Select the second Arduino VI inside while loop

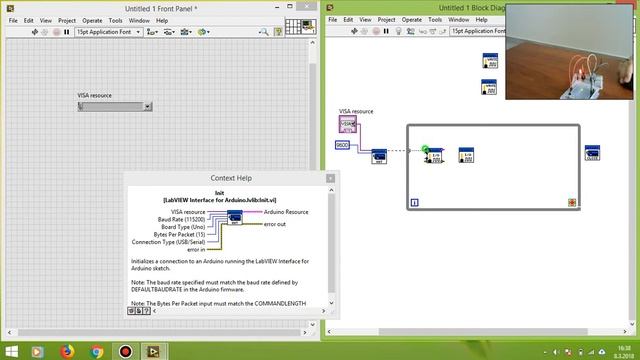point(466,156)
